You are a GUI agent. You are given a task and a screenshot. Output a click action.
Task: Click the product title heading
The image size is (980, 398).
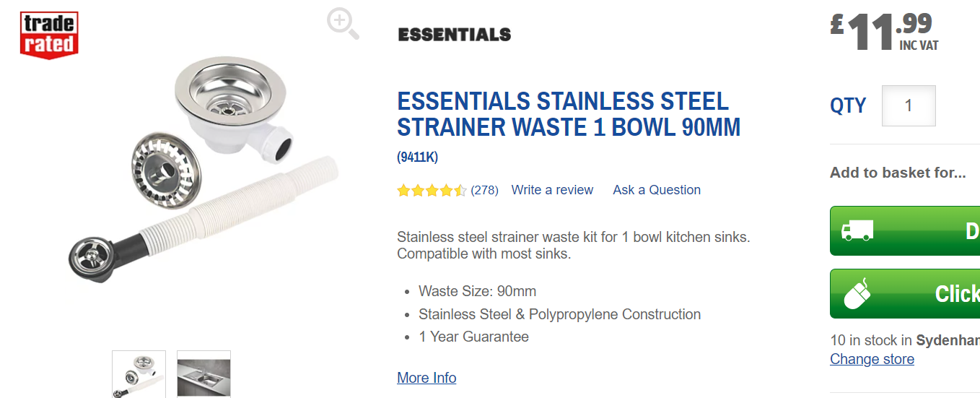569,114
